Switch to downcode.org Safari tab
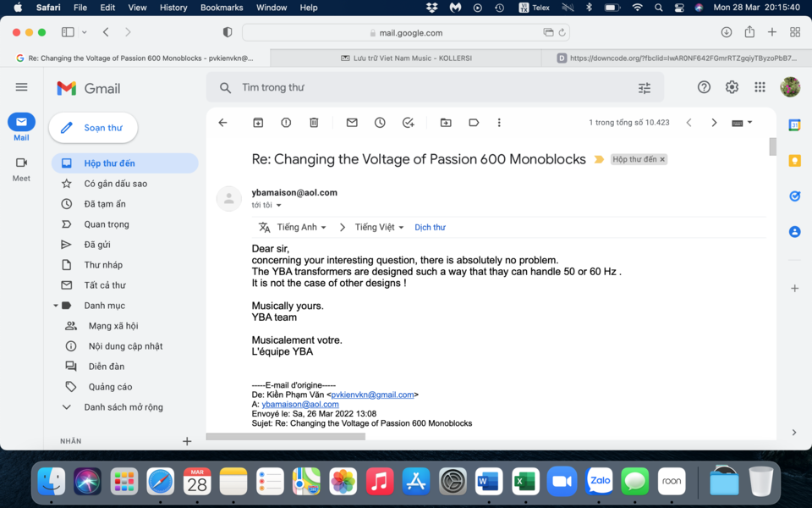 [x=677, y=58]
